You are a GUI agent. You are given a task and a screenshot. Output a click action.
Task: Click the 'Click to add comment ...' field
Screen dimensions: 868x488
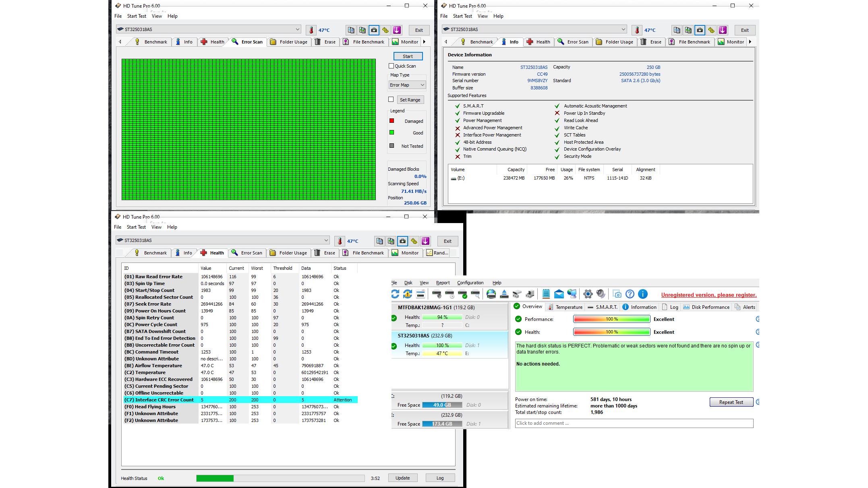pos(634,423)
